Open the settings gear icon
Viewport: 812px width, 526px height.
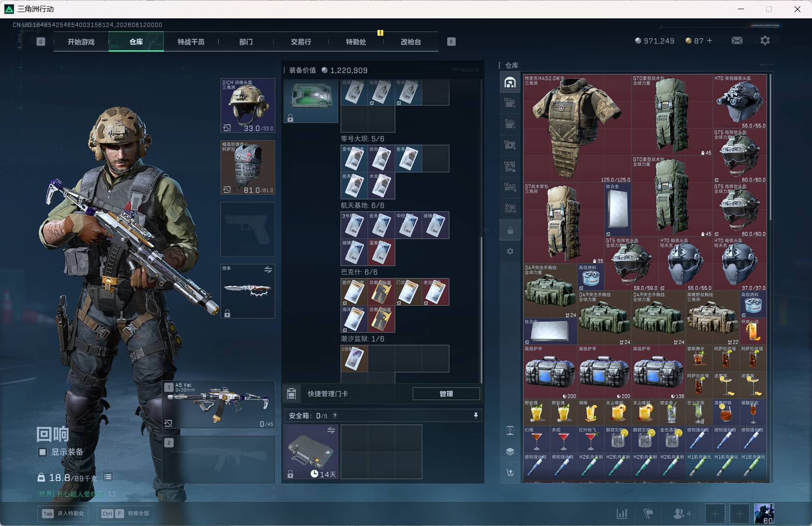click(765, 41)
